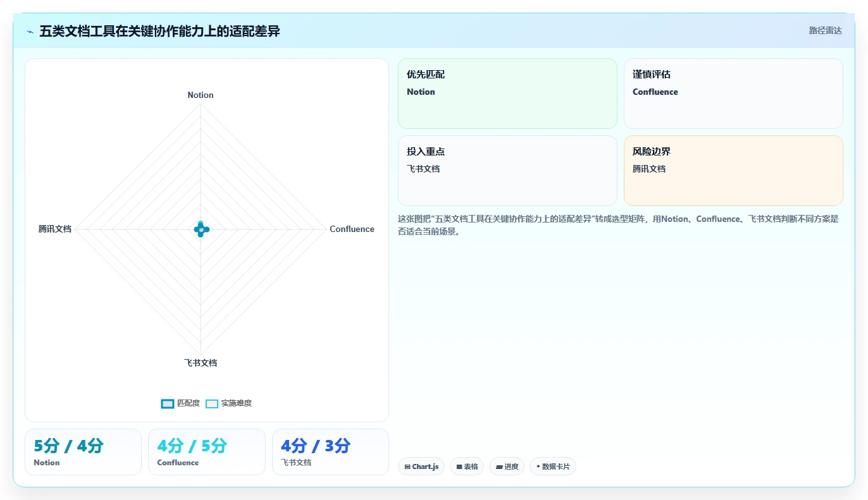Click the lightning icon beside the header title
Image resolution: width=868 pixels, height=500 pixels.
[x=30, y=31]
